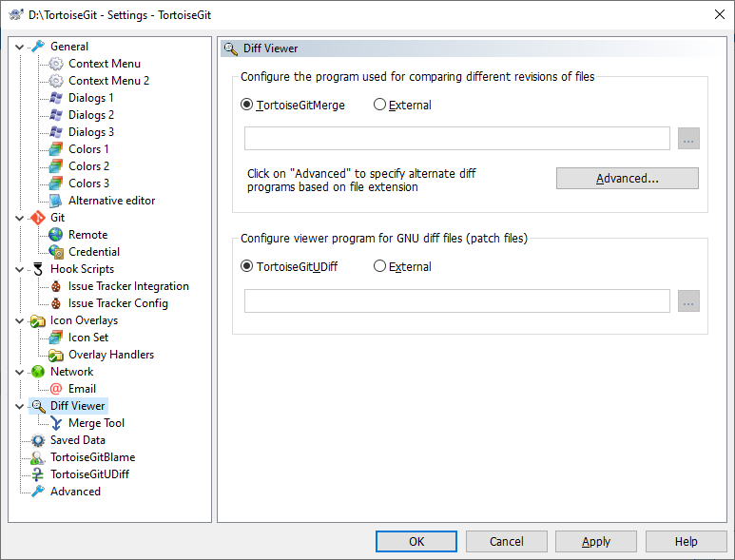The image size is (735, 560).
Task: Click the Diff Viewer magnifier icon in the tree
Action: coord(37,406)
